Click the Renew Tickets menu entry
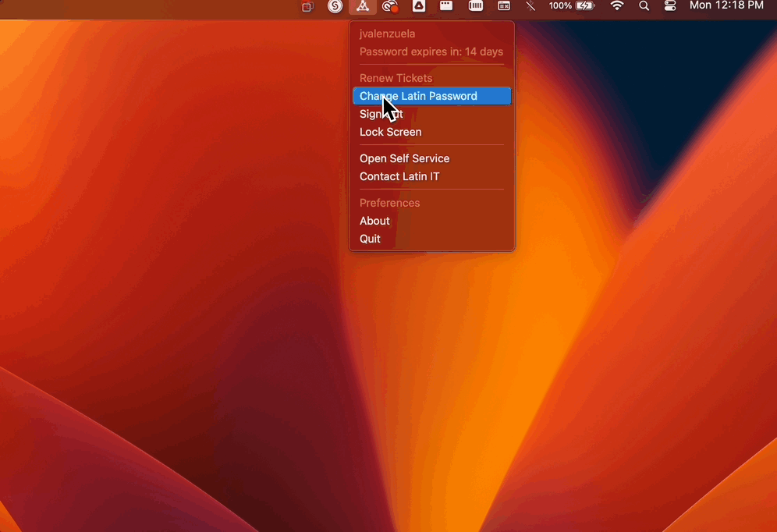This screenshot has height=532, width=777. click(396, 78)
